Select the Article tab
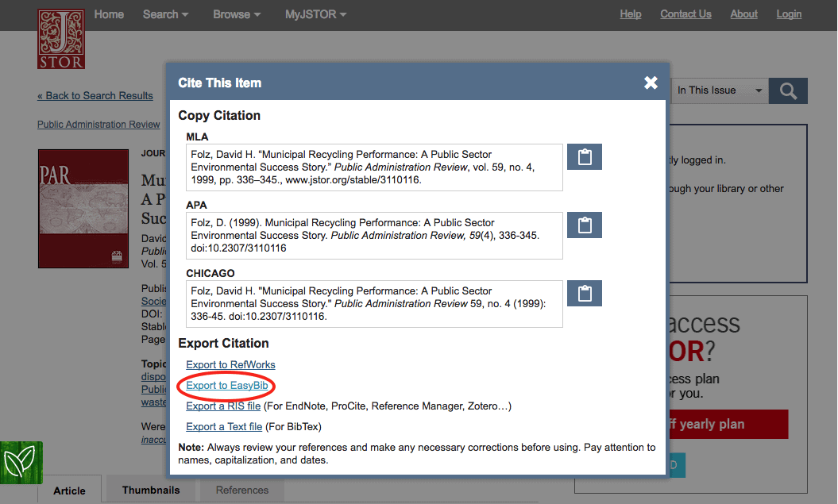The height and width of the screenshot is (504, 838). [x=70, y=491]
